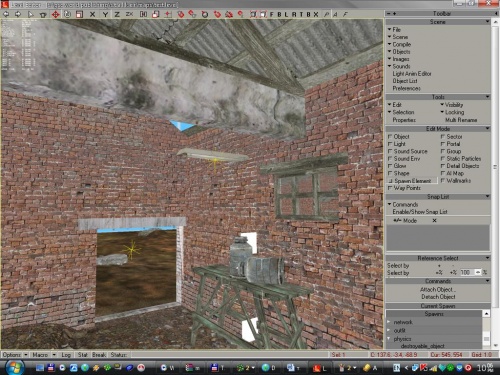This screenshot has height=375, width=500.
Task: Toggle Spawn Element edit mode
Action: click(412, 181)
